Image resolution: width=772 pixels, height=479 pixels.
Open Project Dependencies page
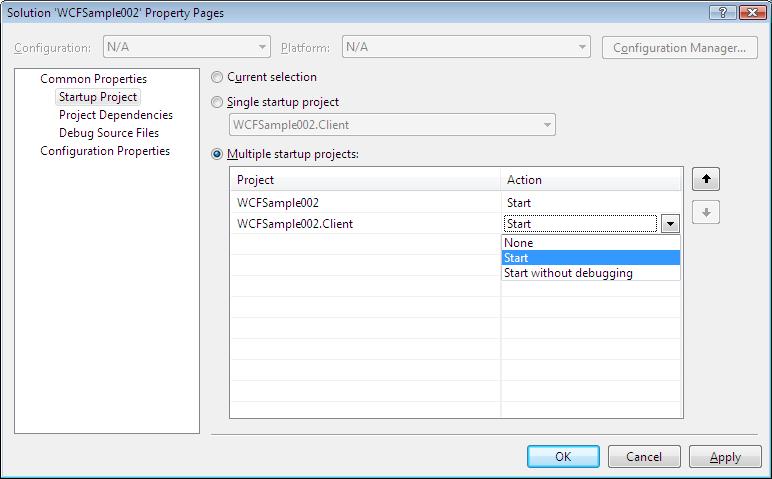115,115
